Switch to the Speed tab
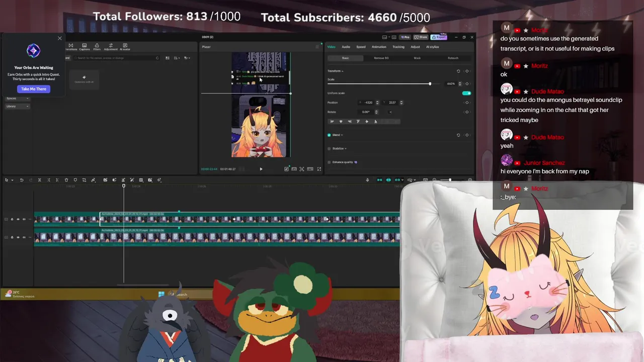The width and height of the screenshot is (644, 362). coord(361,47)
